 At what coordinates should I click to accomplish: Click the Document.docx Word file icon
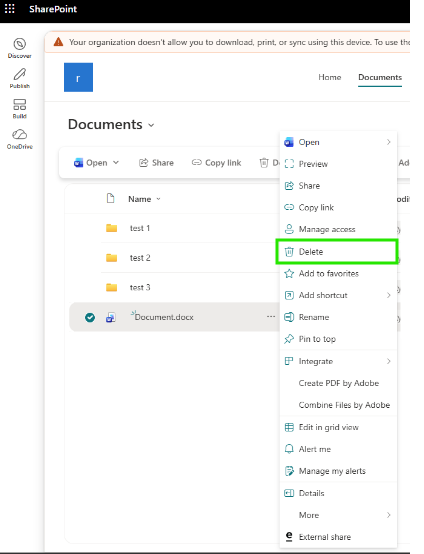click(x=111, y=317)
